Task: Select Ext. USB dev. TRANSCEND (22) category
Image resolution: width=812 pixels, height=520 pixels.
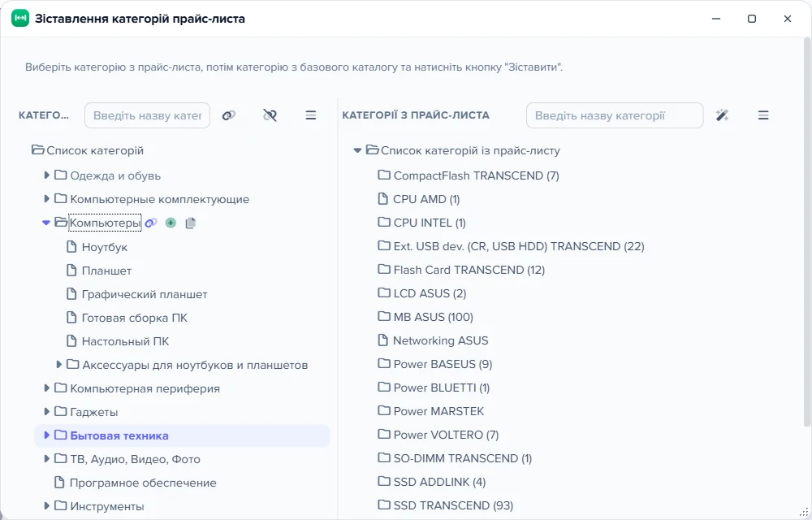Action: pos(518,246)
